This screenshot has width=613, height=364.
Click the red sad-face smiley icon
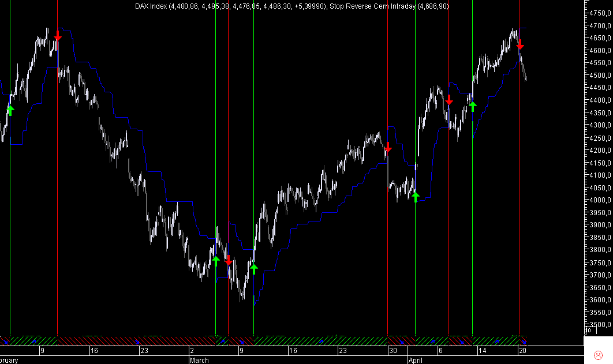598,355
